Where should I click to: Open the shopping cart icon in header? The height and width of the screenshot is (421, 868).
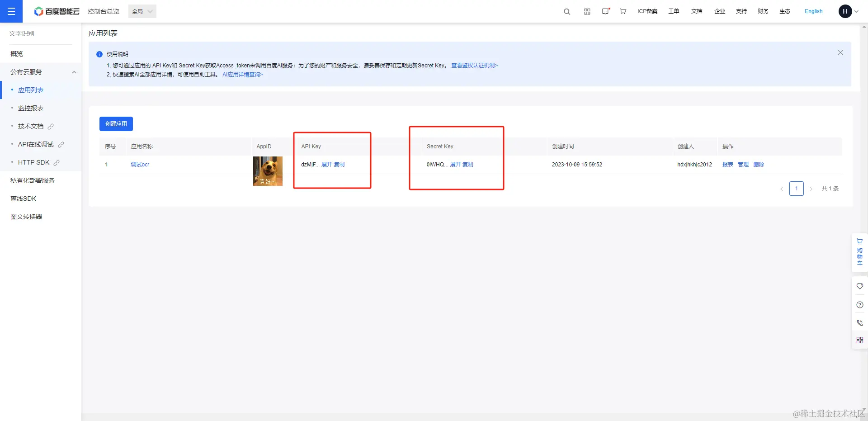coord(623,11)
